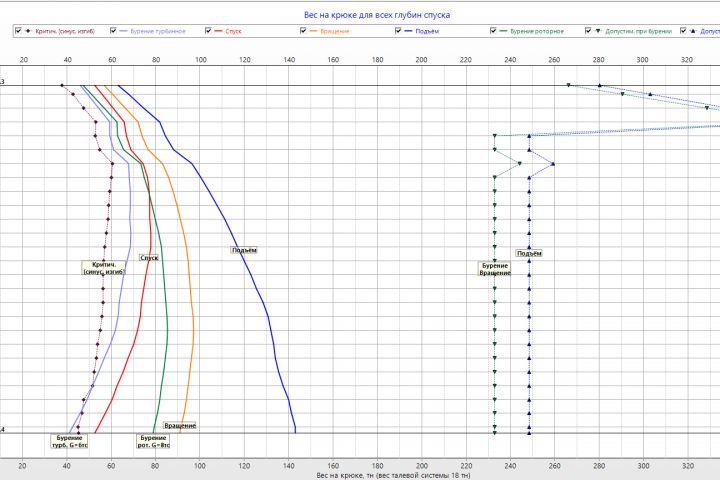This screenshot has height=480, width=720.
Task: Click legend text 'Критич. (синус. изгиб)'
Action: tap(65, 31)
